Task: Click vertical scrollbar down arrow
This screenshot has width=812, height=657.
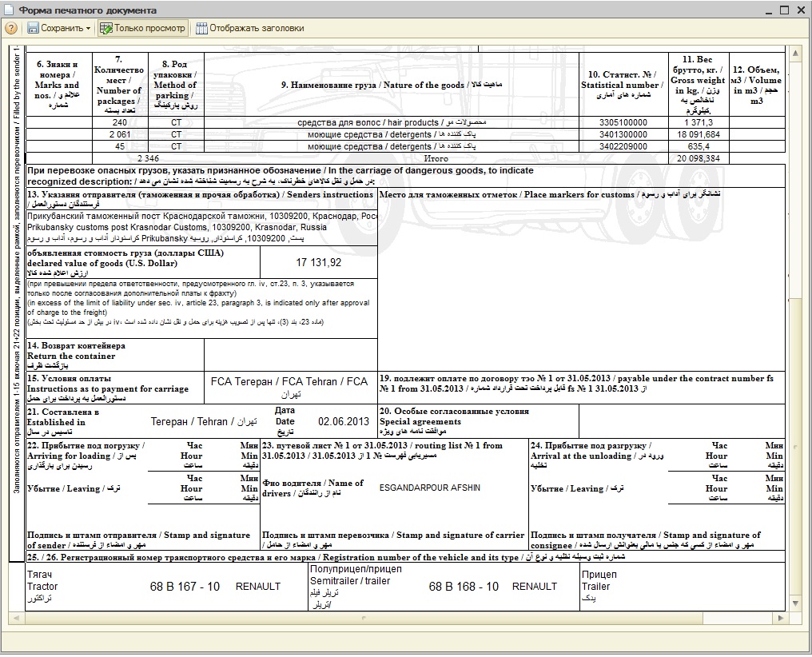Action: (795, 603)
